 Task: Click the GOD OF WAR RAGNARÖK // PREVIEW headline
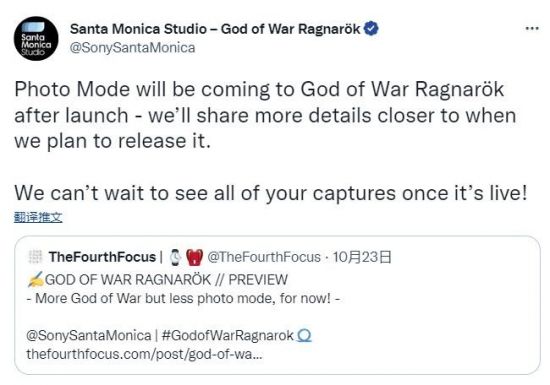[166, 280]
